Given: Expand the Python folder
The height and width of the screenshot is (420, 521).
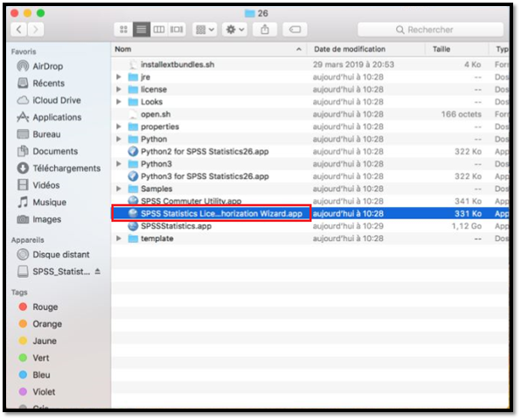Looking at the screenshot, I should tap(119, 139).
